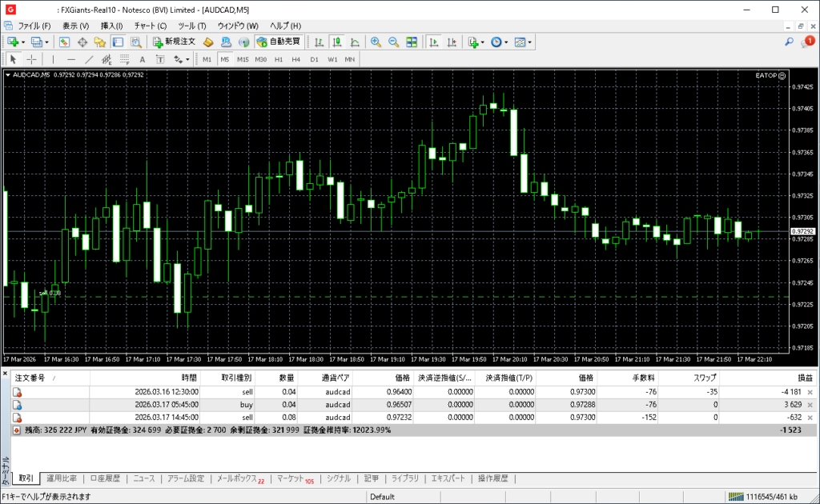Screen dimensions: 820x504
Task: Open the notification bell in top right
Action: tap(808, 42)
